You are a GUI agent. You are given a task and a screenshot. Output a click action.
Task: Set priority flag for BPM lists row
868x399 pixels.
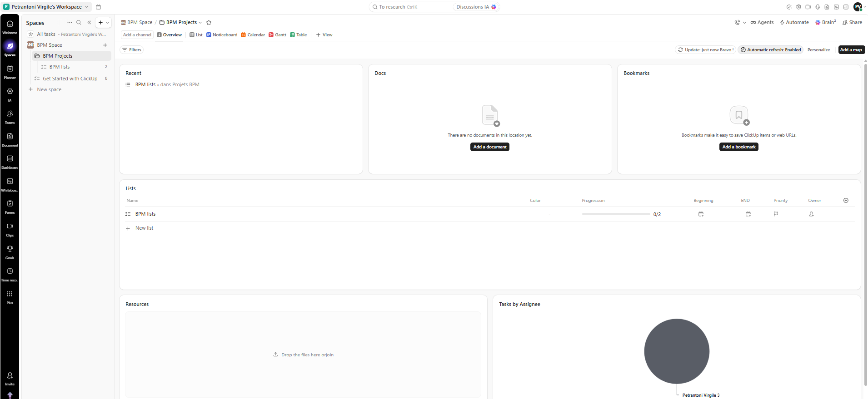pos(776,214)
